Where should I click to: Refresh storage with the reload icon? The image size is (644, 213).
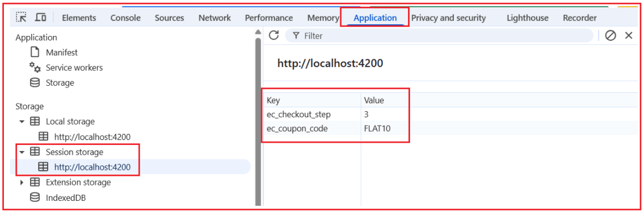(274, 35)
